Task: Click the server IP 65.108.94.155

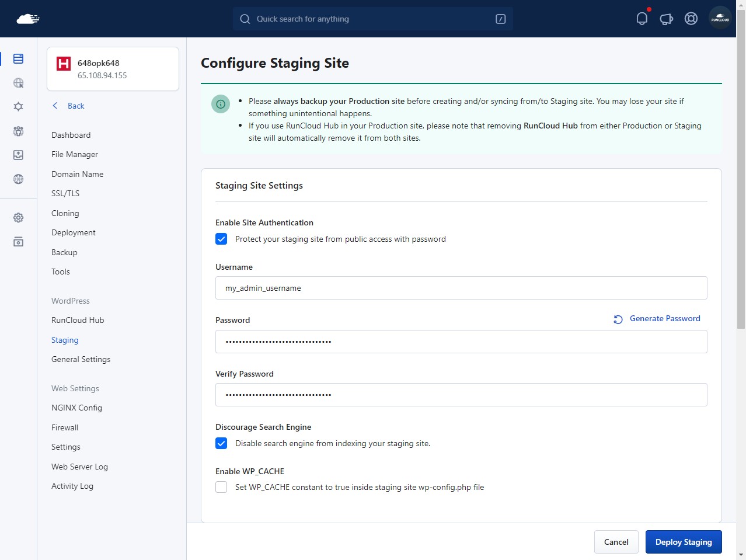Action: (x=102, y=75)
